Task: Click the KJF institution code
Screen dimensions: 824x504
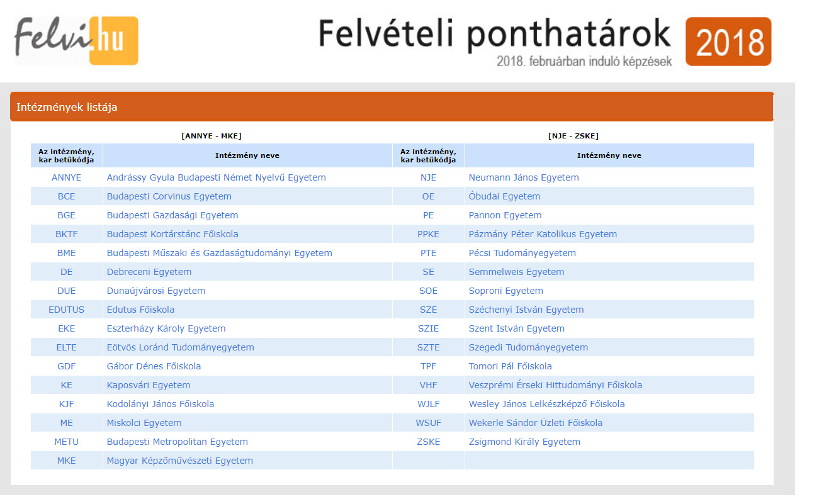Action: tap(67, 404)
